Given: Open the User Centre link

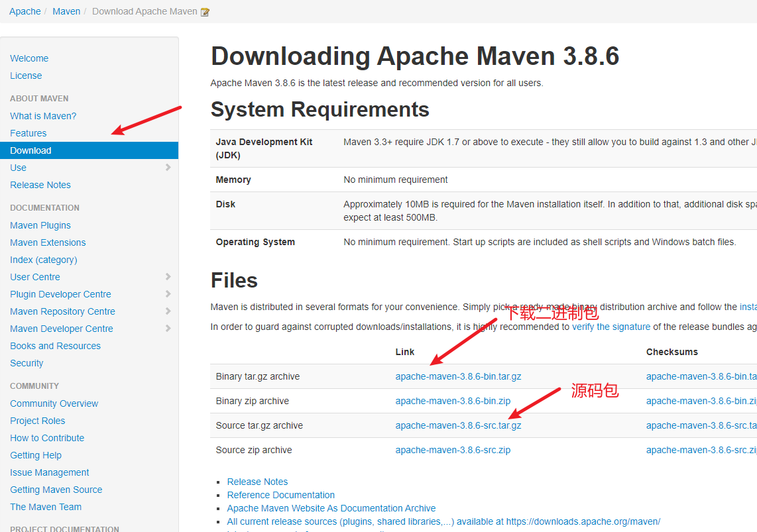Looking at the screenshot, I should [x=35, y=278].
